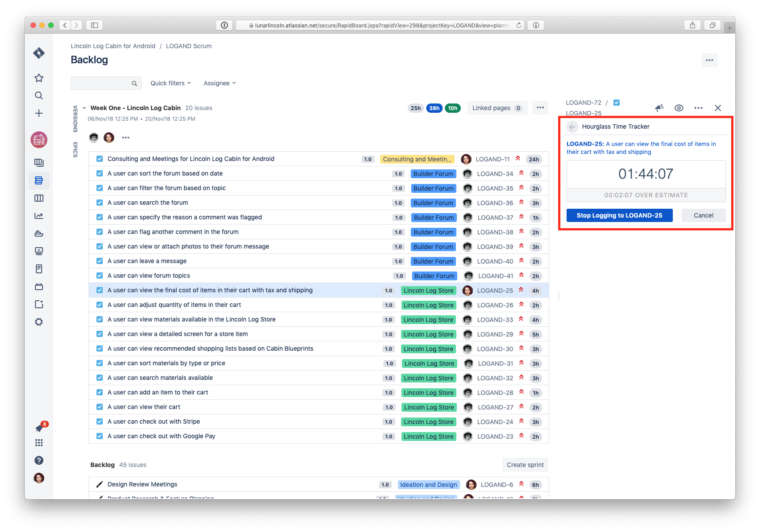The image size is (760, 532).
Task: Click Stop Logging to LOGAND-25
Action: [620, 215]
